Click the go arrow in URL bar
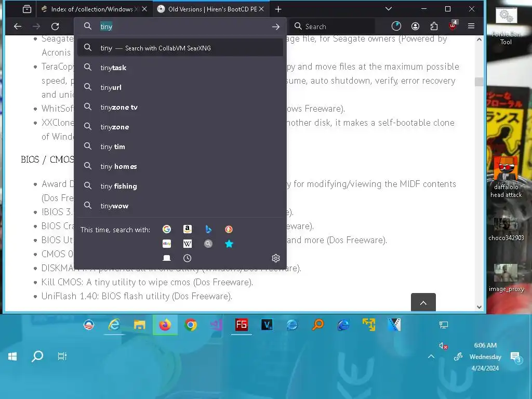The width and height of the screenshot is (532, 399). coord(275,26)
